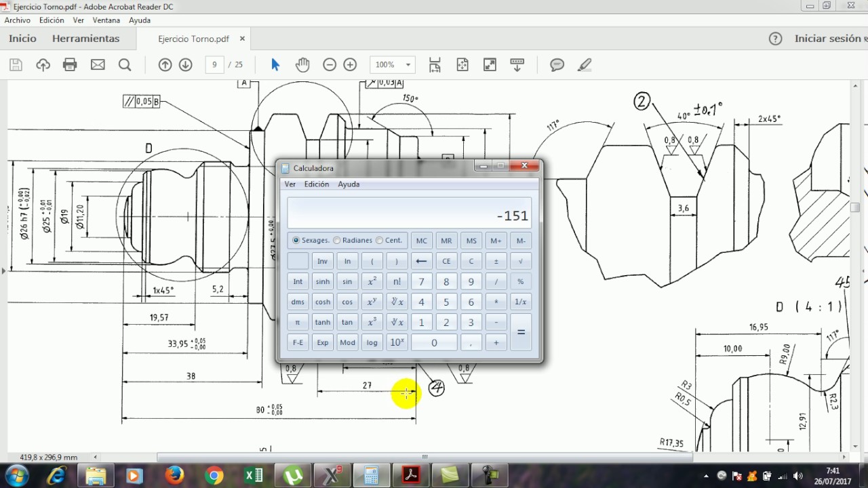Click the calculator dms button
This screenshot has width=868, height=488.
298,302
